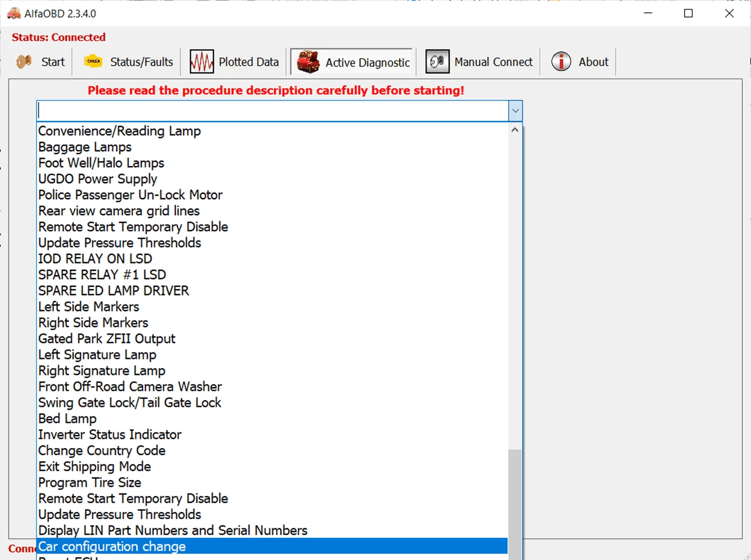
Task: Select Bed Lamp from the list
Action: coord(272,418)
